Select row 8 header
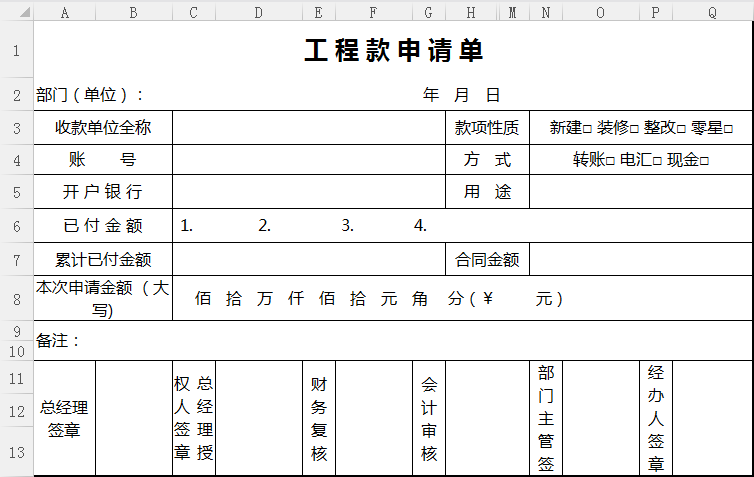 16,298
